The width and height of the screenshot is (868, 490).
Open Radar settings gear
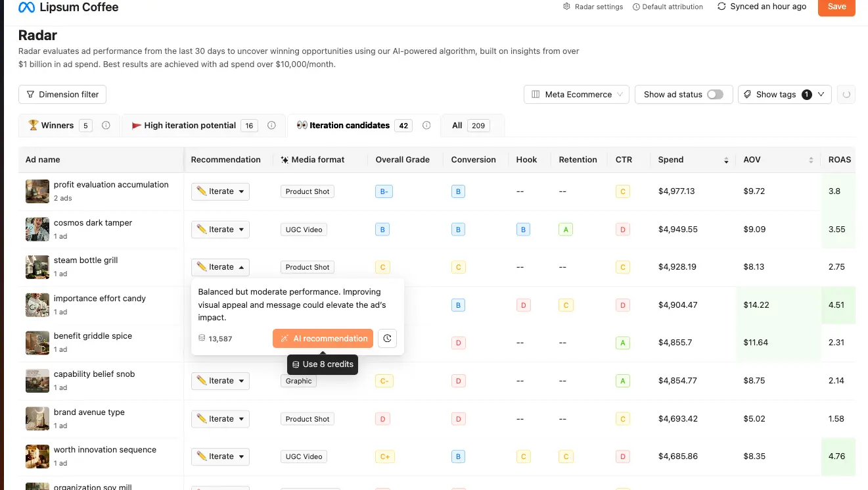coord(567,7)
